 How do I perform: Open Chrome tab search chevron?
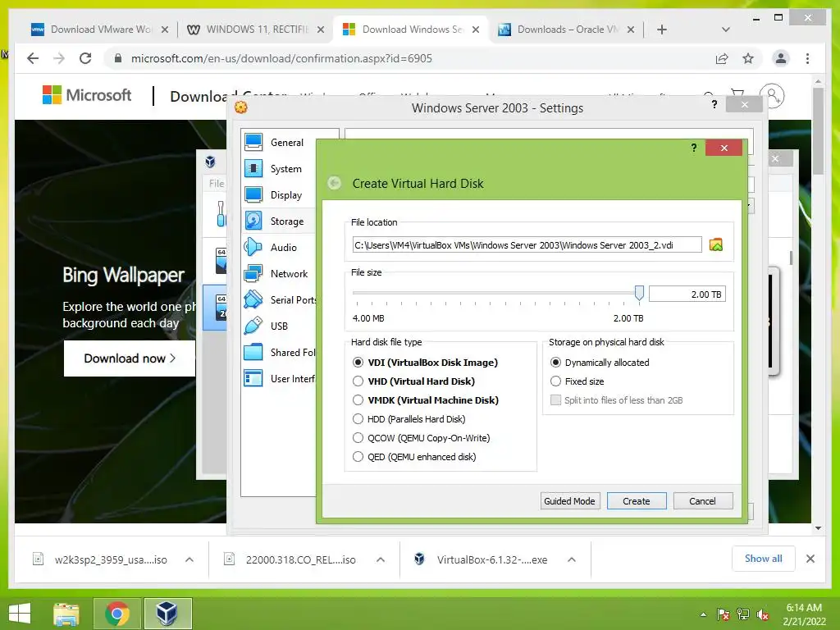(726, 30)
